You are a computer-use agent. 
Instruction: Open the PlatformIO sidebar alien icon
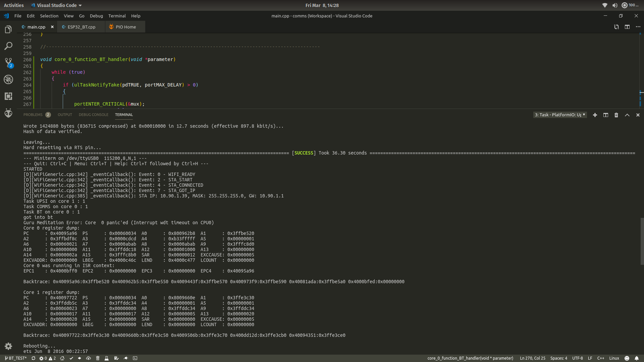tap(8, 113)
